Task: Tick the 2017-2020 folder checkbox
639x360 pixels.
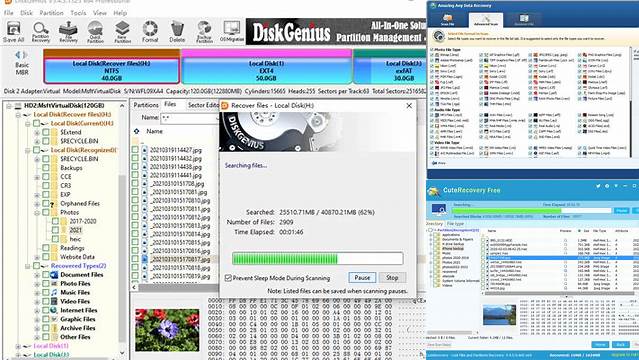Action: (55, 221)
